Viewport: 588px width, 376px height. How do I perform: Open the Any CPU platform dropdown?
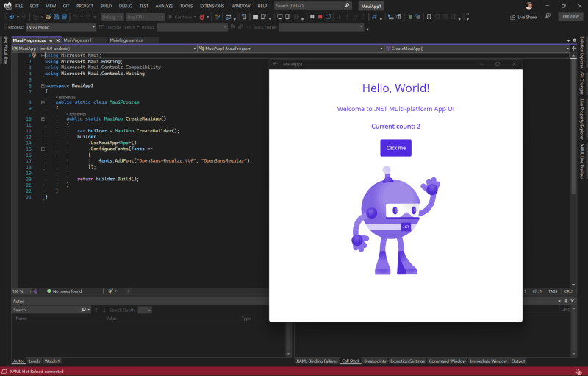tap(145, 17)
